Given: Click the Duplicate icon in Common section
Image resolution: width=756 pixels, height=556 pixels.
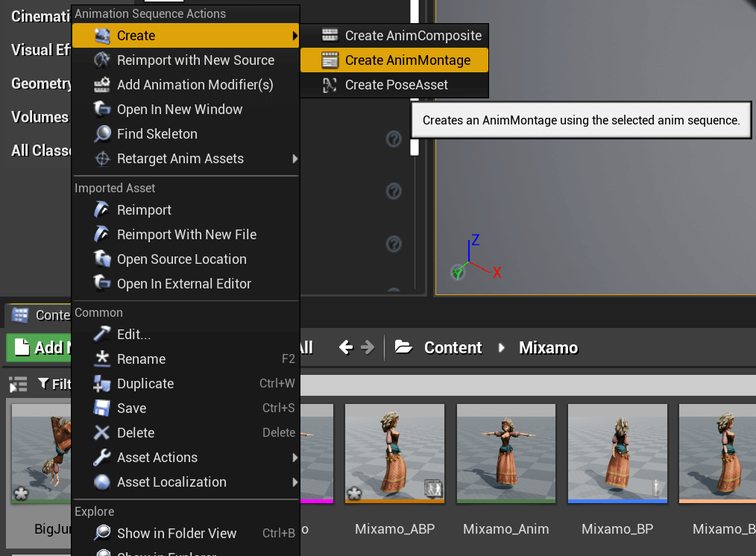Looking at the screenshot, I should click(101, 384).
